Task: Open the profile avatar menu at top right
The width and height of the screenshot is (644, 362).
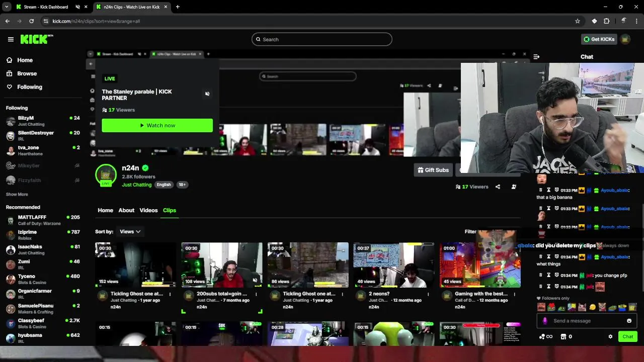Action: [625, 39]
